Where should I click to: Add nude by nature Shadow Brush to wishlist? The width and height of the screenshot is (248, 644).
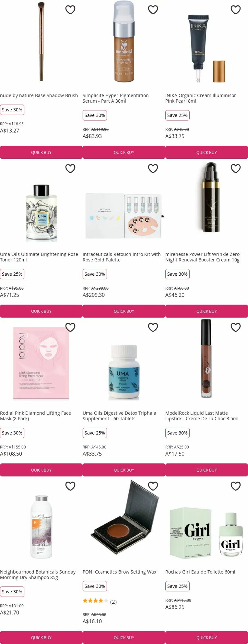pos(70,10)
